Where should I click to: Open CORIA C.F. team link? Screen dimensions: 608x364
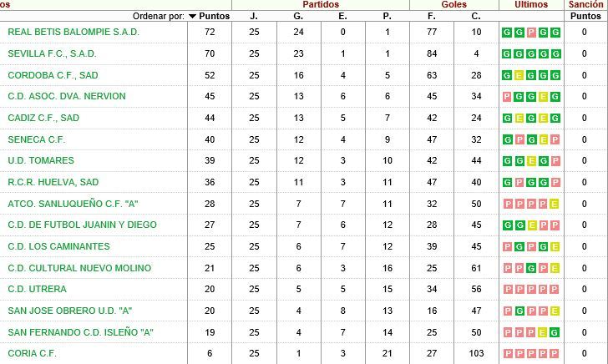32,353
